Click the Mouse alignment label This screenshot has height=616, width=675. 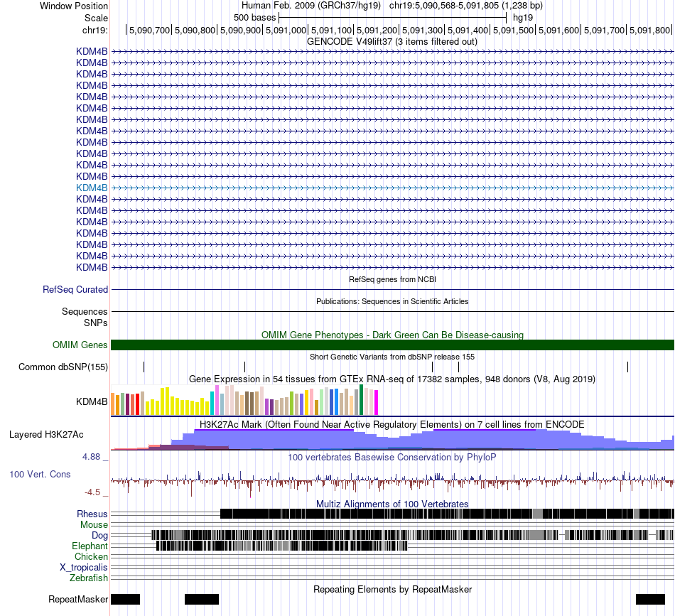pos(94,525)
